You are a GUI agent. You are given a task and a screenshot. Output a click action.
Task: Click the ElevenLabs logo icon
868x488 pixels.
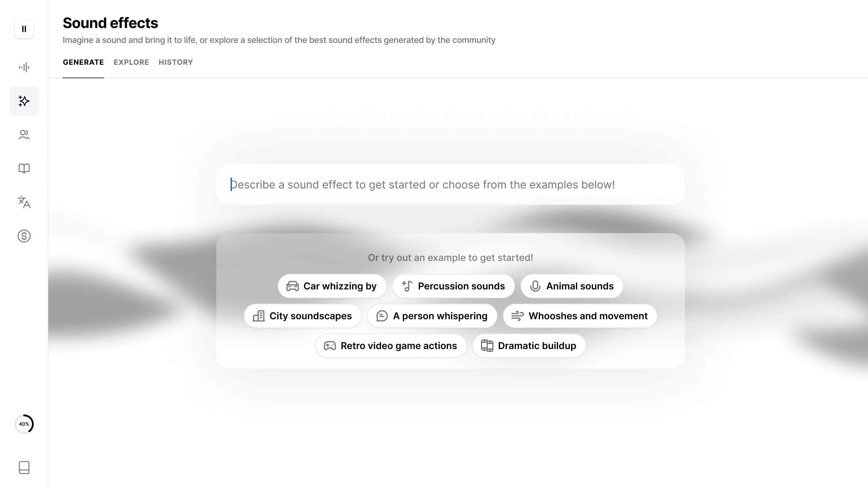tap(24, 29)
